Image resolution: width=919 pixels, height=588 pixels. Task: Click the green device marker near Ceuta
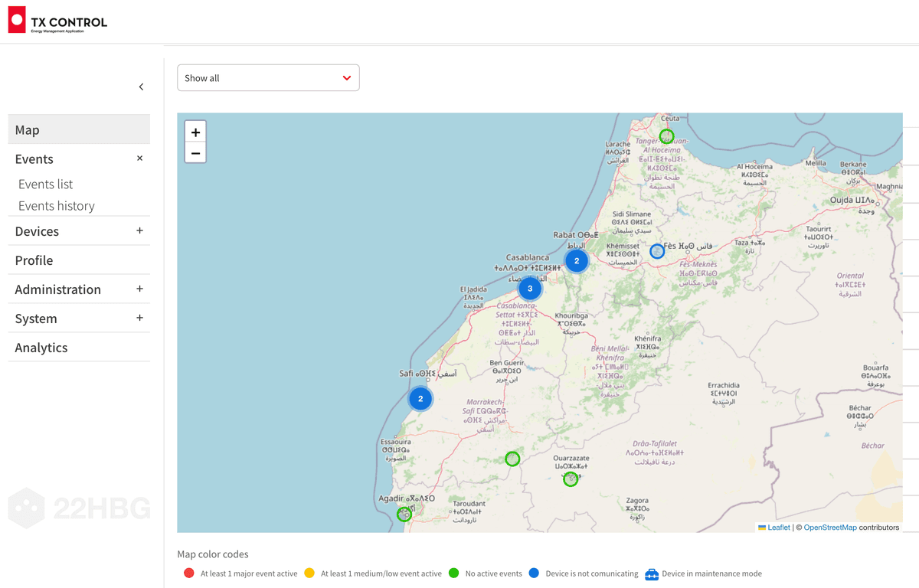[x=666, y=136]
